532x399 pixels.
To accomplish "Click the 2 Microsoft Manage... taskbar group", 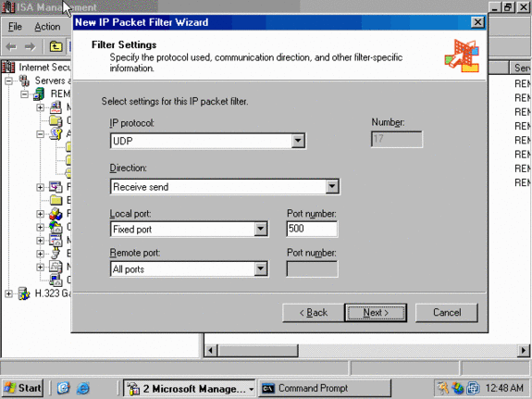I will pyautogui.click(x=190, y=388).
